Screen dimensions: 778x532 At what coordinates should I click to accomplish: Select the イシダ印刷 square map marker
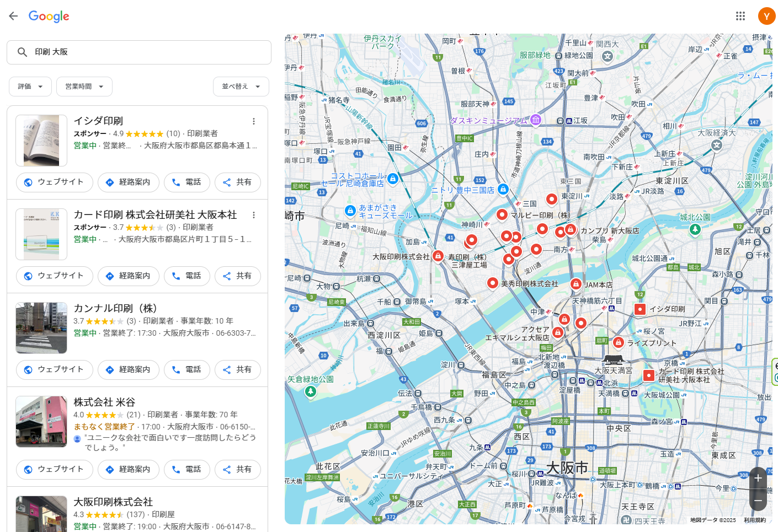640,309
